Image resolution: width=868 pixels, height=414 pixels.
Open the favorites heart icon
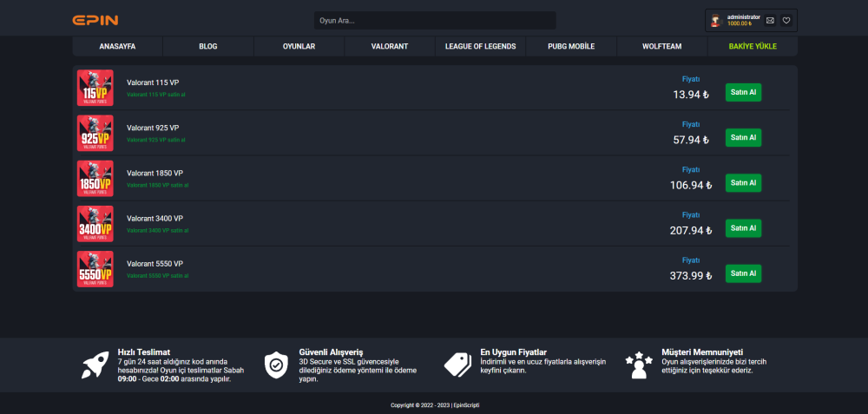coord(786,21)
